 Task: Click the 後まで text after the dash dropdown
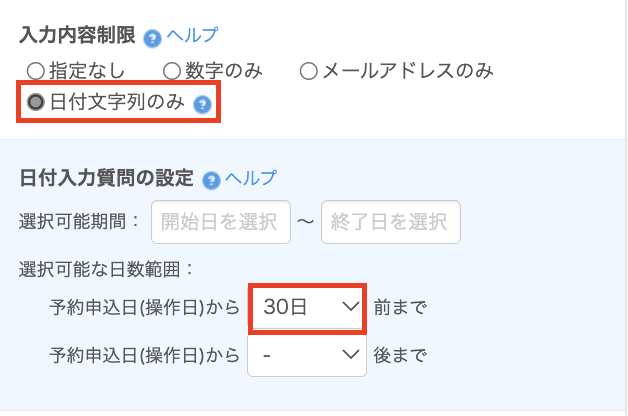399,354
